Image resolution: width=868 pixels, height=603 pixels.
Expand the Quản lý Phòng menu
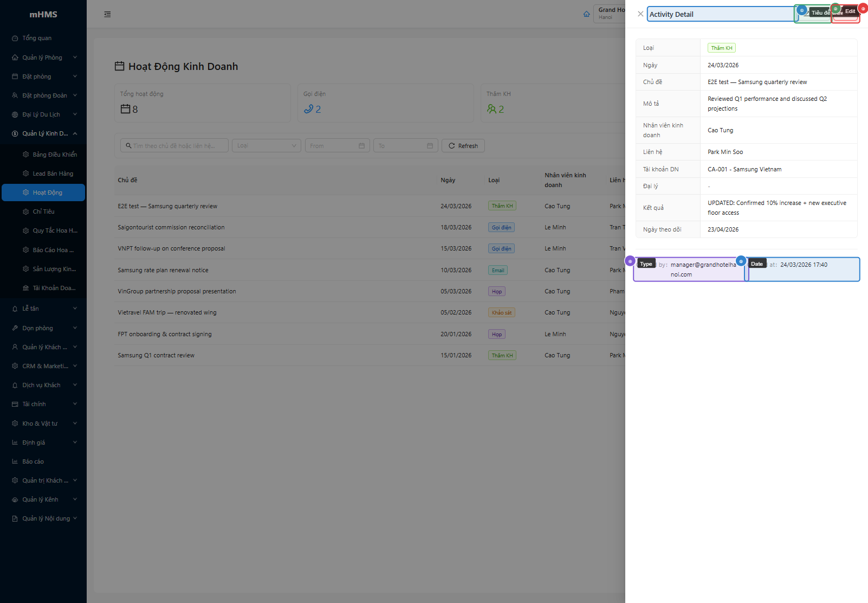(43, 57)
